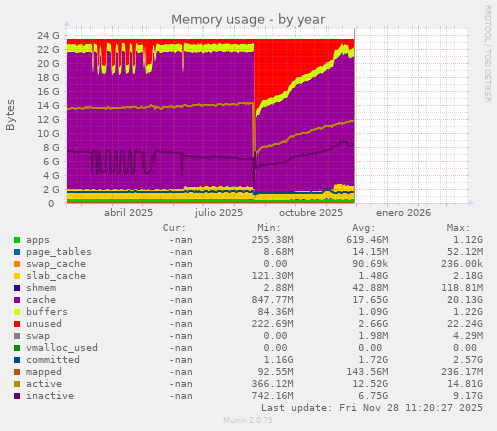Click the buffers avg value 1.09G
The width and height of the screenshot is (497, 431).
pyautogui.click(x=373, y=312)
